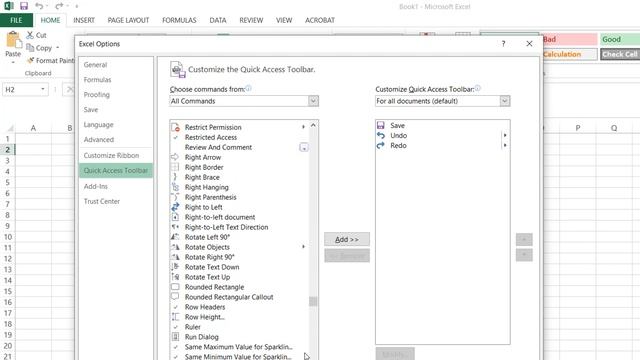The image size is (640, 360).
Task: Click the commands list scrollbar thumb
Action: (313, 301)
